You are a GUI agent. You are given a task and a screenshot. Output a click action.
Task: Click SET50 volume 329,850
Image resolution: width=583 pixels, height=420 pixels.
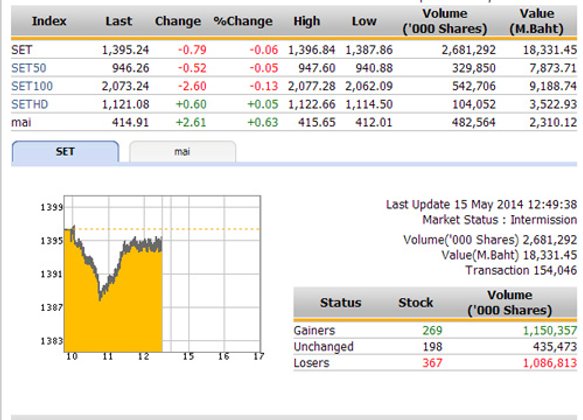[x=474, y=68]
